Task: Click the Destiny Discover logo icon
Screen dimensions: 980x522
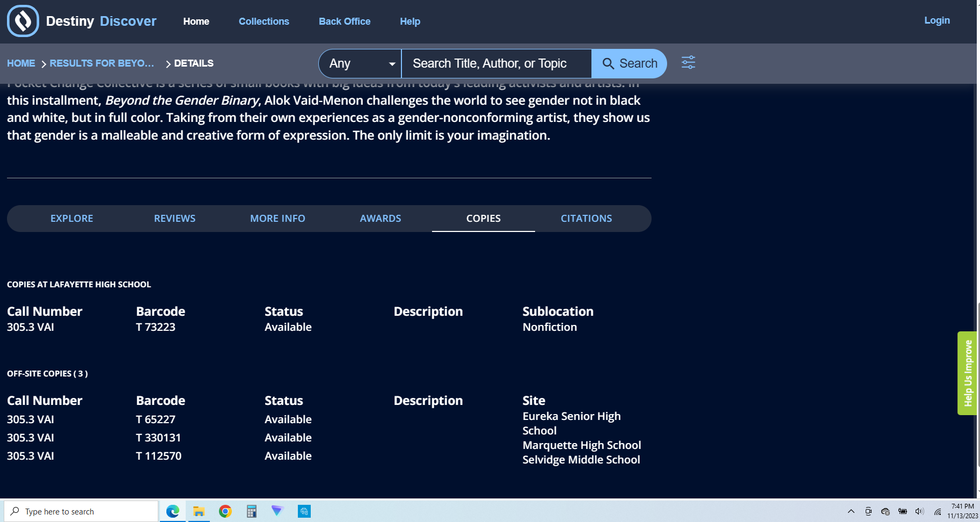Action: 23,21
